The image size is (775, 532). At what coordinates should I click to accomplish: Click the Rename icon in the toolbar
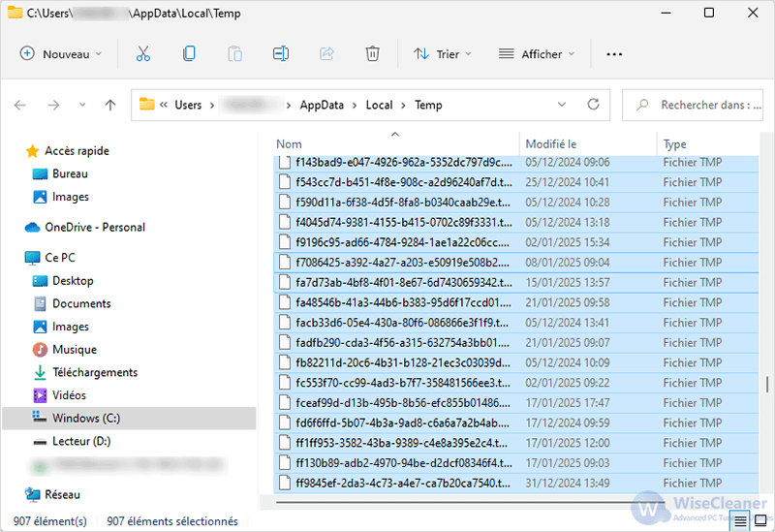(x=281, y=53)
